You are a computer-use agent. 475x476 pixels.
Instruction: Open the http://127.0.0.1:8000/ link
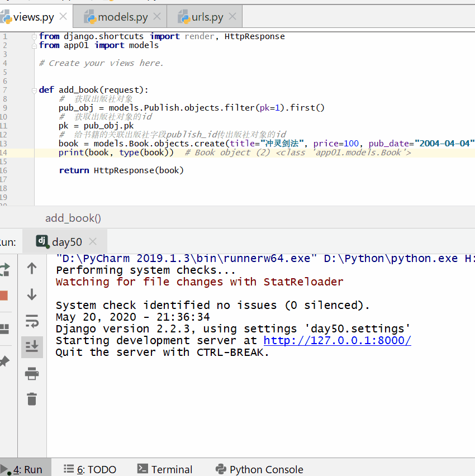(337, 341)
